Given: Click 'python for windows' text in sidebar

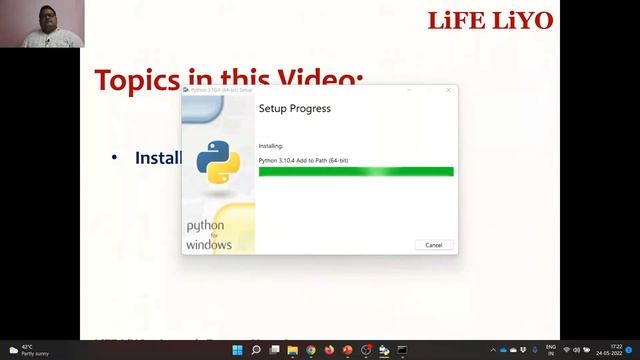Looking at the screenshot, I should [x=209, y=235].
